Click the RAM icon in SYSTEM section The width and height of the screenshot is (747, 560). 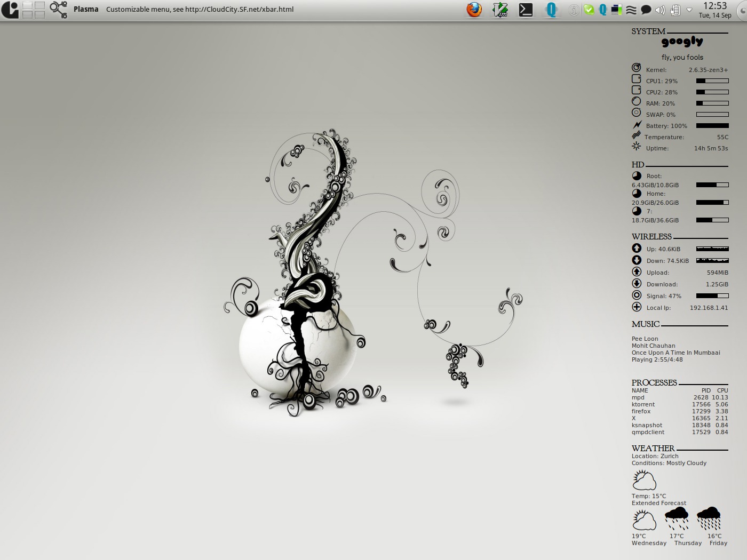636,101
